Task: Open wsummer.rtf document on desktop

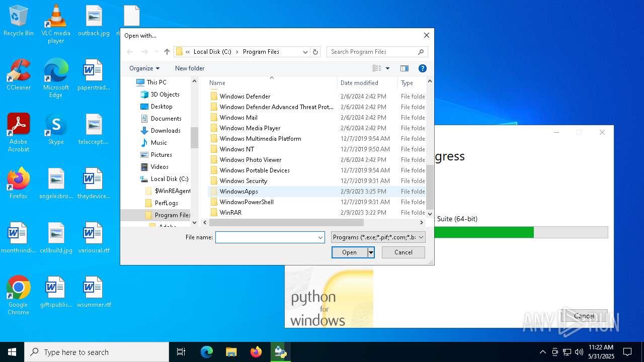Action: pyautogui.click(x=94, y=292)
